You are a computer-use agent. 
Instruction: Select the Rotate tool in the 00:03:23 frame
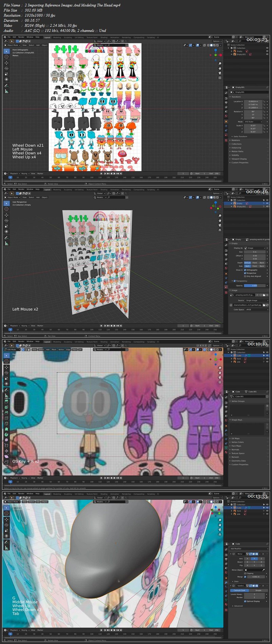tap(6, 68)
